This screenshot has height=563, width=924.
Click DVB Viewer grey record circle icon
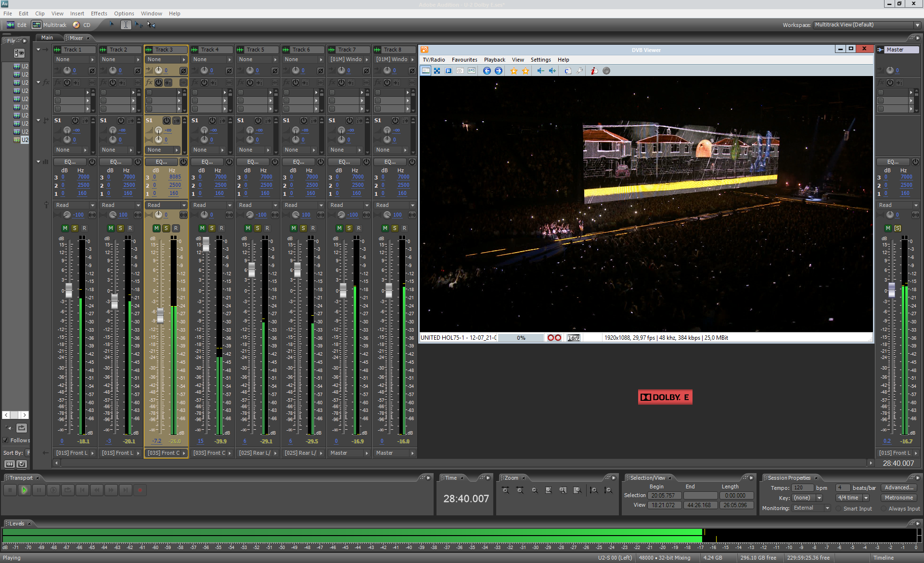[606, 71]
